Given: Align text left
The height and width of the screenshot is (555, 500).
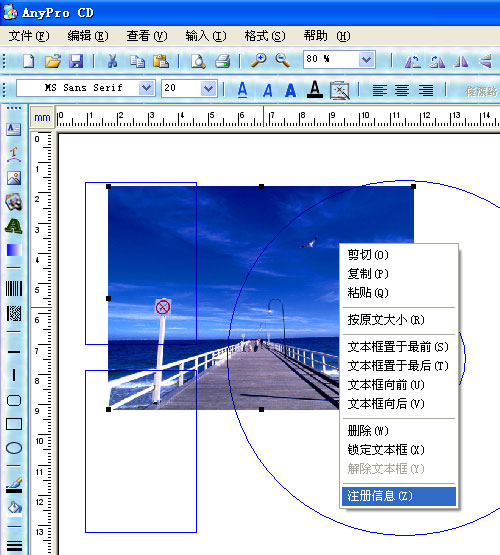Looking at the screenshot, I should pyautogui.click(x=380, y=90).
